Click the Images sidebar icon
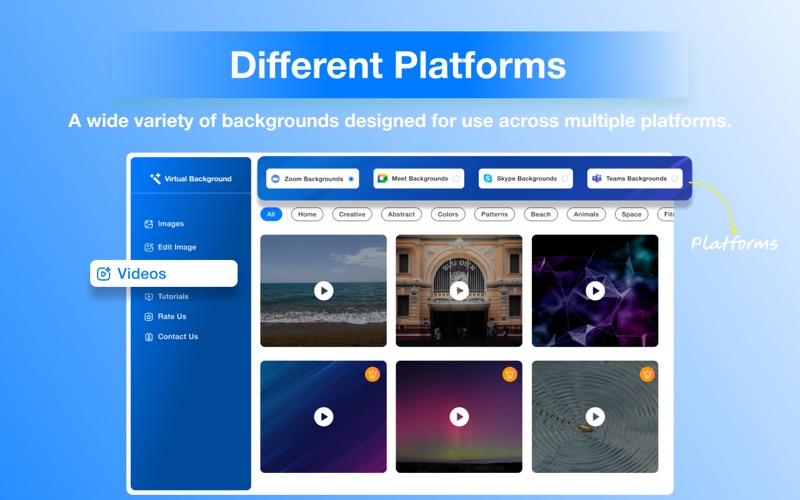Image resolution: width=800 pixels, height=500 pixels. click(148, 224)
